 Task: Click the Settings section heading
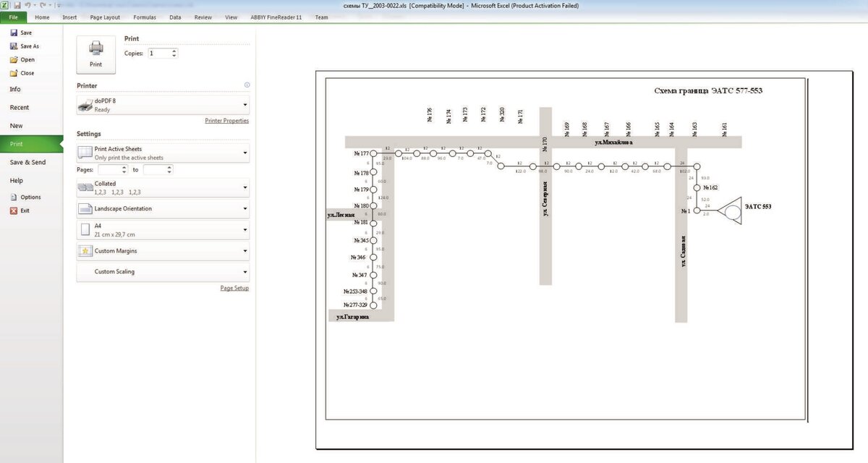pos(89,134)
